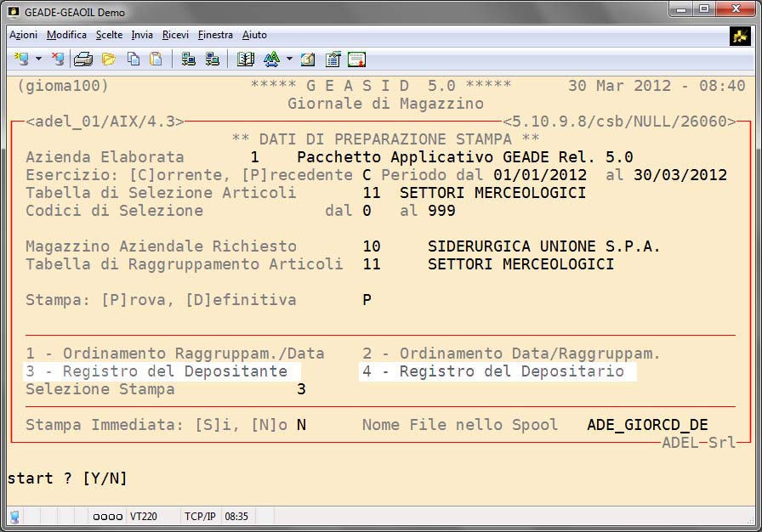Click the Selezione Stampa value field
Viewport: 762px width, 532px height.
(301, 389)
